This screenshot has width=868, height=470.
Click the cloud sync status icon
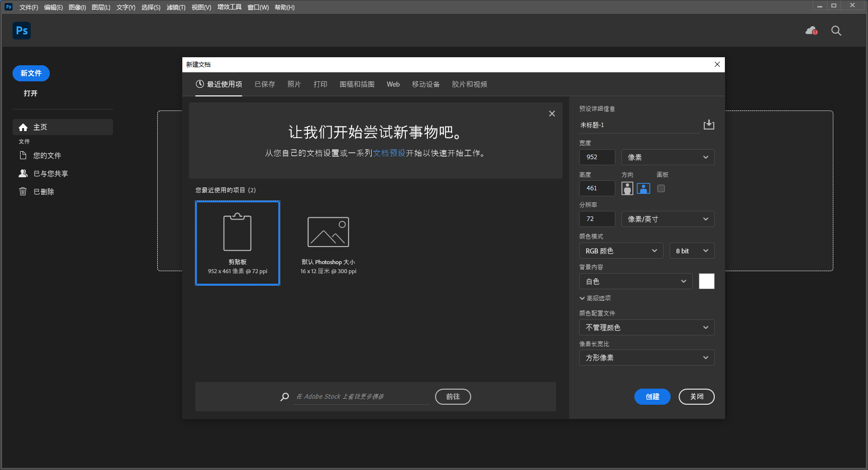(811, 31)
